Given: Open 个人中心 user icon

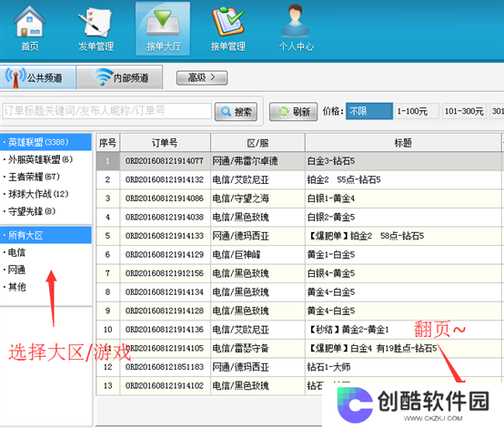Looking at the screenshot, I should pyautogui.click(x=296, y=28).
